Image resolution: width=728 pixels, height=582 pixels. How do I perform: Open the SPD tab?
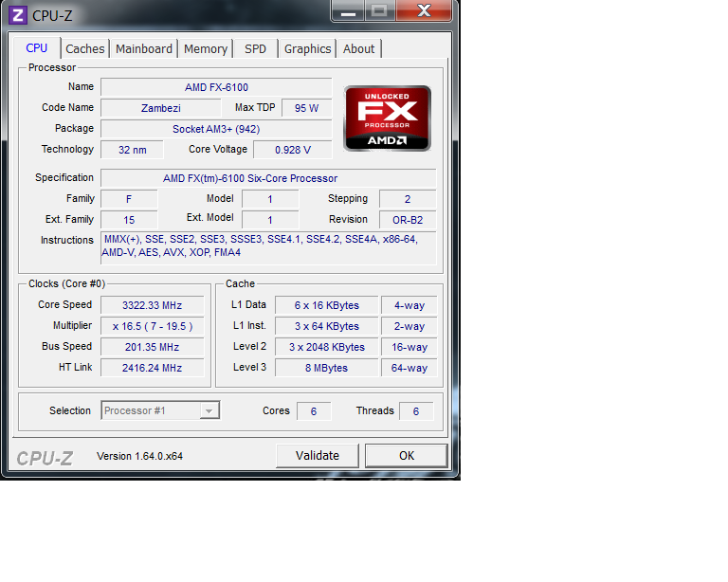(x=255, y=48)
